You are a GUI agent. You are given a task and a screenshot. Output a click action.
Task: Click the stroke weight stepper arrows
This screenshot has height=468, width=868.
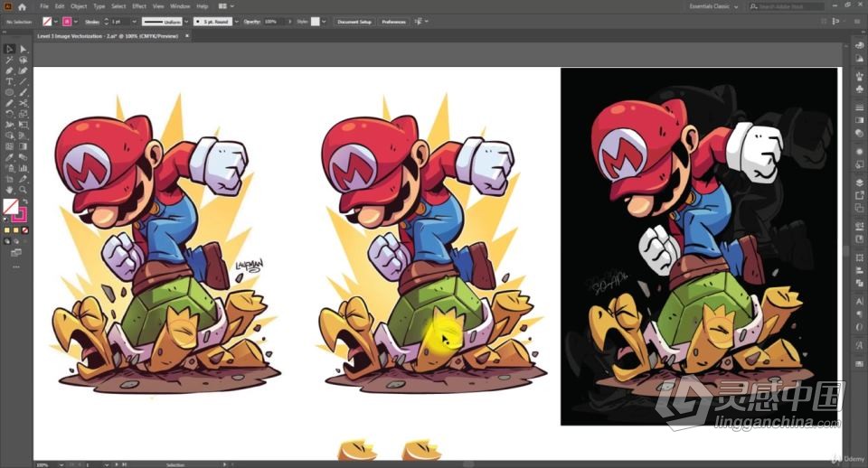pos(107,22)
